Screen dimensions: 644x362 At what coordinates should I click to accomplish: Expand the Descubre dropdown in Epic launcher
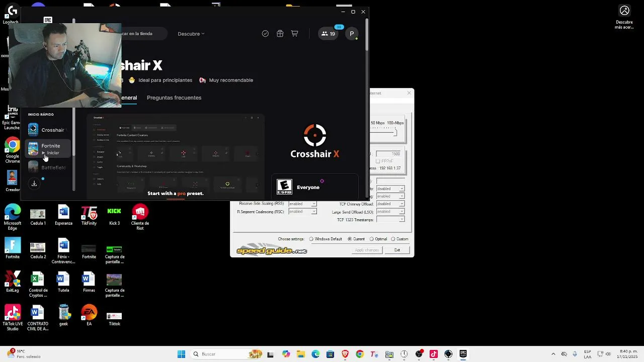tap(191, 34)
